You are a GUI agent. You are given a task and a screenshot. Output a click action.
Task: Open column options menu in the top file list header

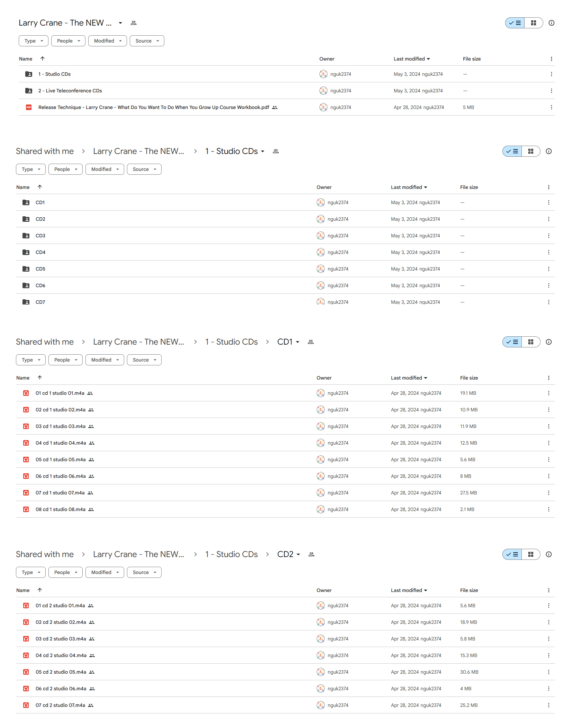pyautogui.click(x=551, y=59)
